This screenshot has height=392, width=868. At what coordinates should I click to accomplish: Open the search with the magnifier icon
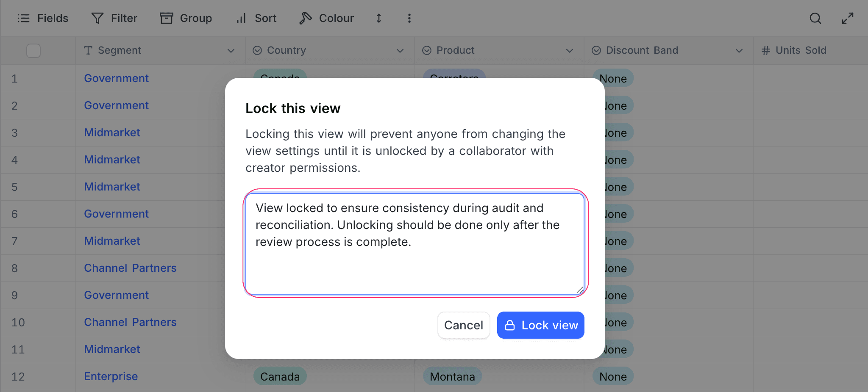815,18
